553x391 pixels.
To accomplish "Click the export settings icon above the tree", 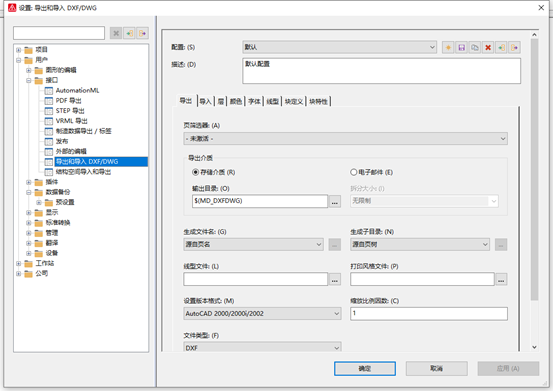I will [142, 33].
